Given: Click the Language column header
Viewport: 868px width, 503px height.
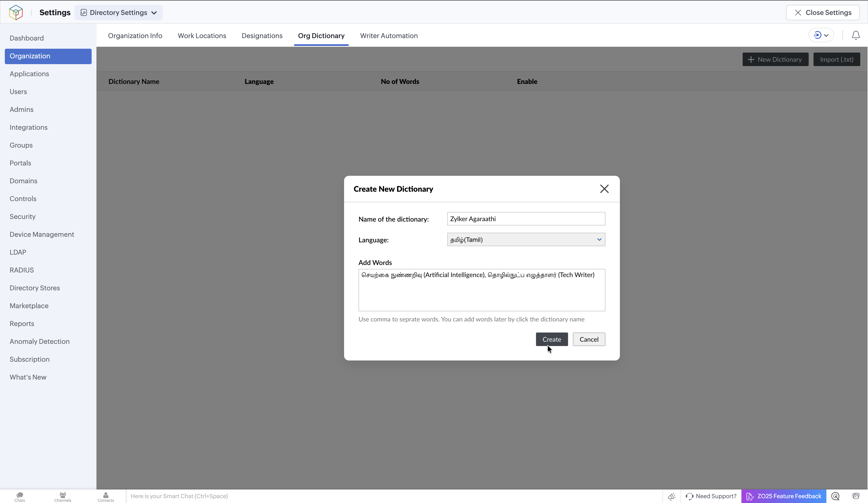Looking at the screenshot, I should (259, 82).
